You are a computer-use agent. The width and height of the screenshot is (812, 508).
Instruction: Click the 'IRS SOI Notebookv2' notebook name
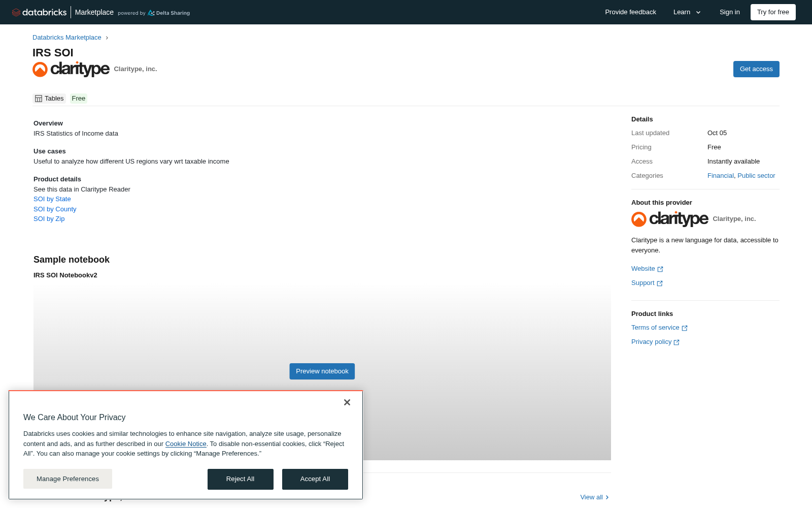(x=65, y=275)
